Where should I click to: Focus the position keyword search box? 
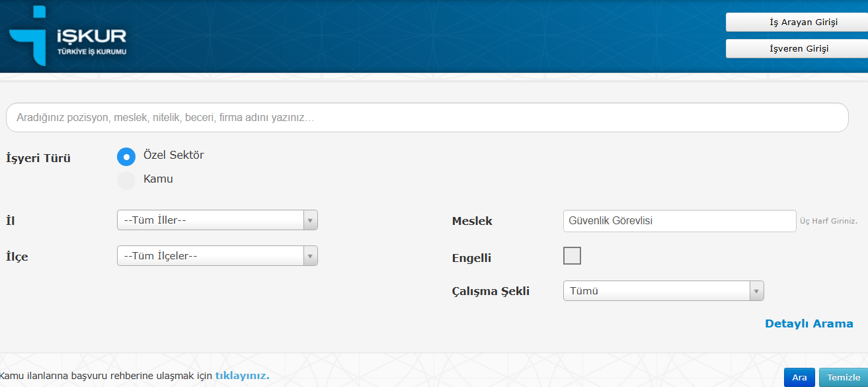(x=426, y=118)
